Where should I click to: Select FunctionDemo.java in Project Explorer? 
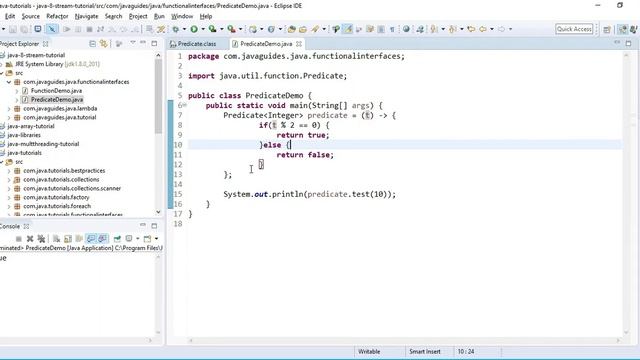[x=56, y=91]
